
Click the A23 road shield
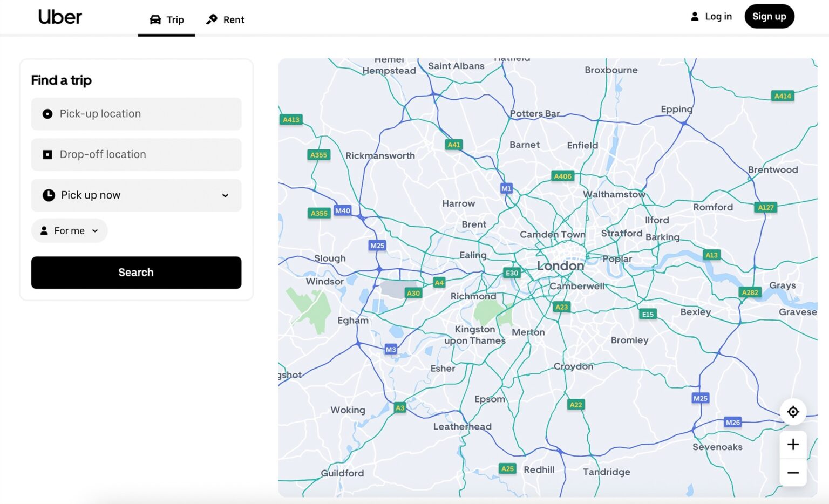(x=562, y=307)
